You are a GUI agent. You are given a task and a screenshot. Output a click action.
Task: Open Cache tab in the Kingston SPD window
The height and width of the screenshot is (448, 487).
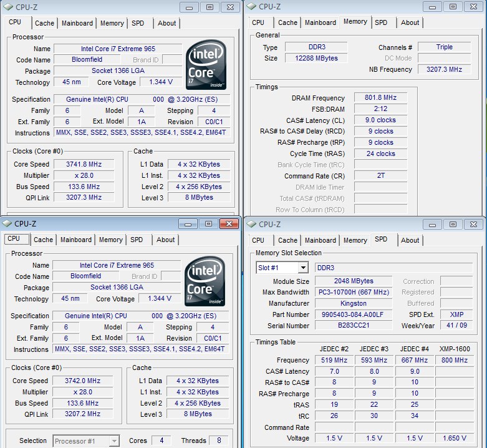[x=287, y=240]
